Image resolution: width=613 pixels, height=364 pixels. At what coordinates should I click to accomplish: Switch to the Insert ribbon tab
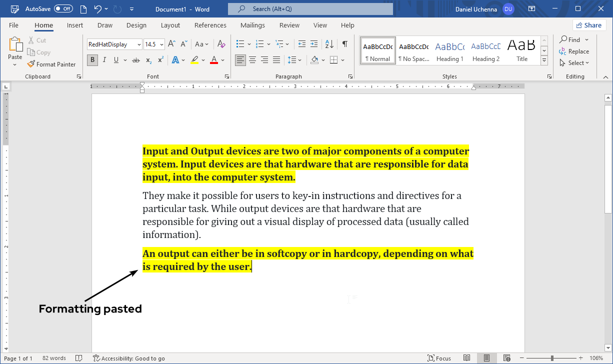pyautogui.click(x=74, y=25)
